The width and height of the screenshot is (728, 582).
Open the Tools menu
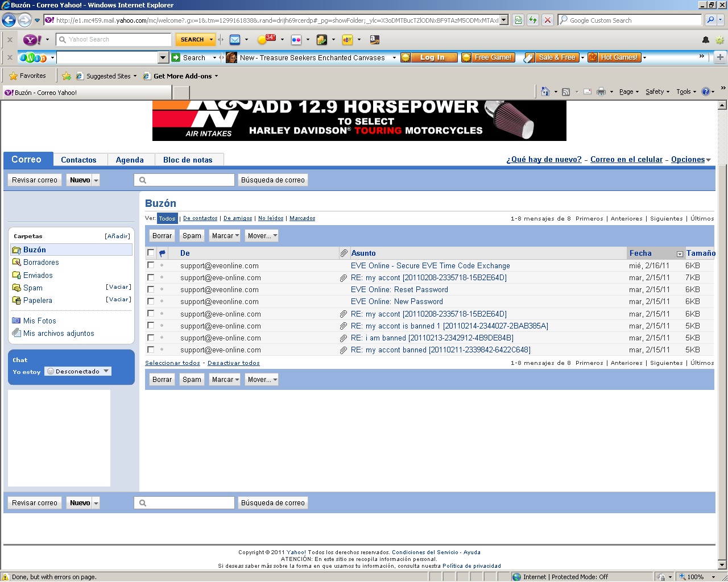tap(686, 92)
